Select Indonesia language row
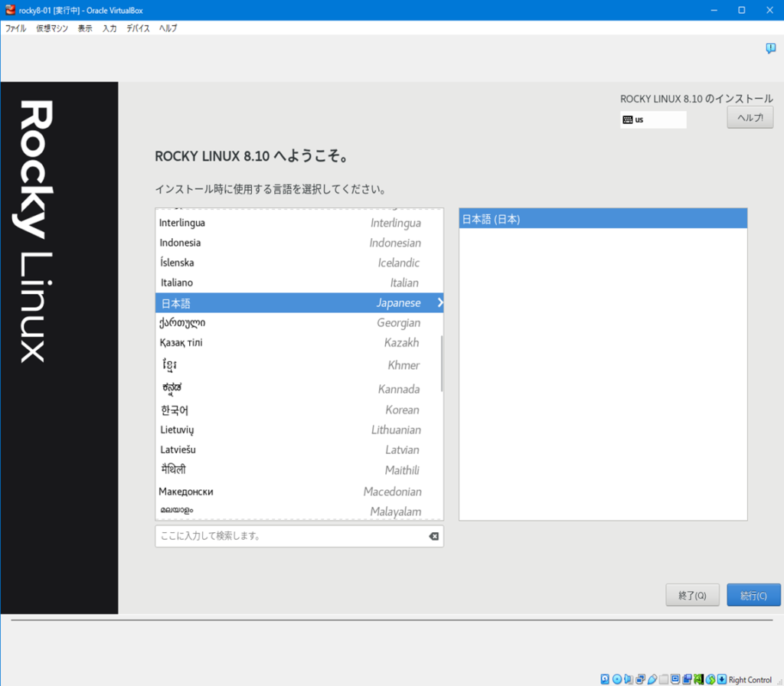 pos(299,243)
